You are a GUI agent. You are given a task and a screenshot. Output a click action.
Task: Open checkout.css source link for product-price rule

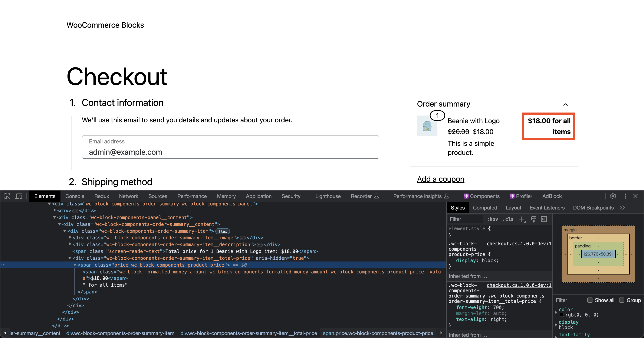[519, 244]
